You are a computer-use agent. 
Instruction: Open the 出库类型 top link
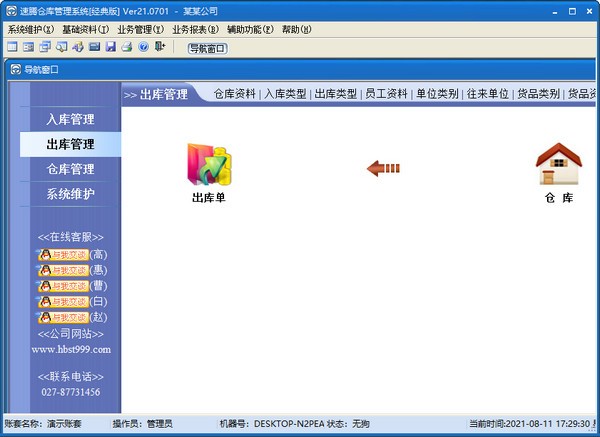pos(336,94)
